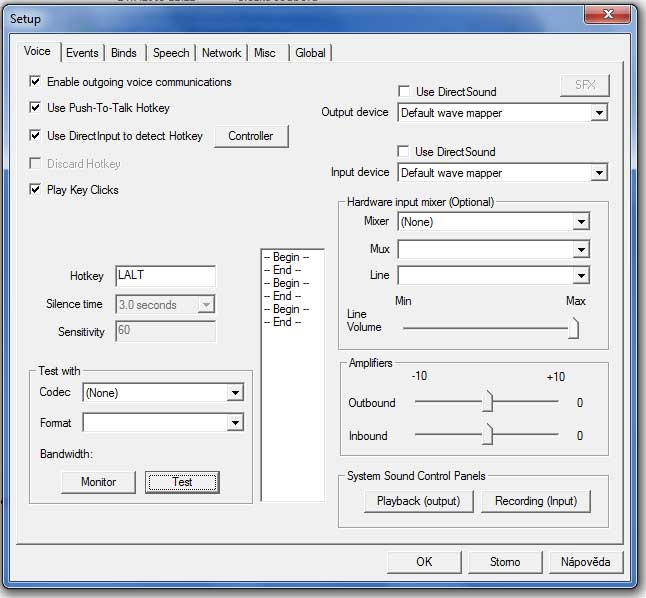
Task: Open the Mixer dropdown list
Action: (x=580, y=222)
